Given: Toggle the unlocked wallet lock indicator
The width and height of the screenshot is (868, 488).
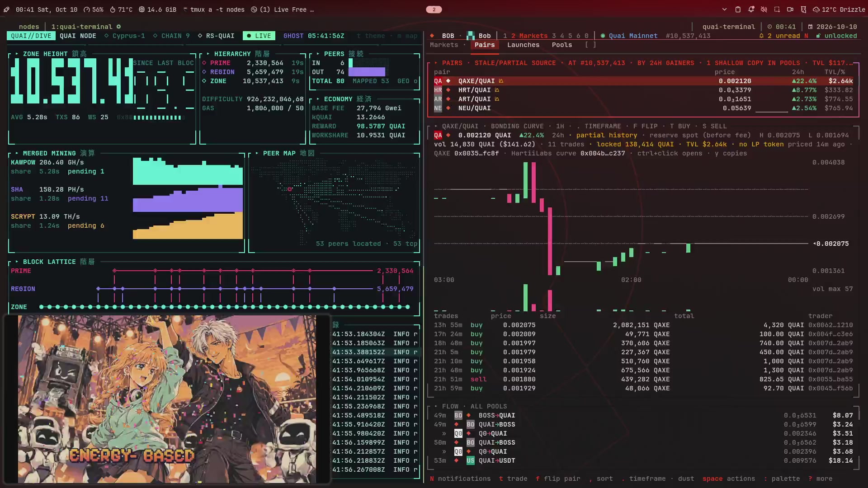Looking at the screenshot, I should (x=836, y=36).
